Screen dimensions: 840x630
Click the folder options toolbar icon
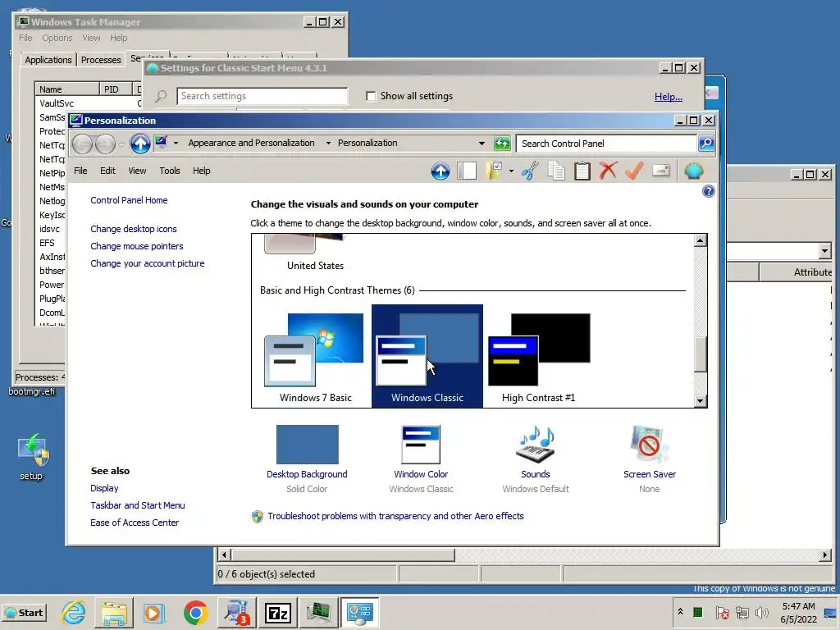(493, 171)
